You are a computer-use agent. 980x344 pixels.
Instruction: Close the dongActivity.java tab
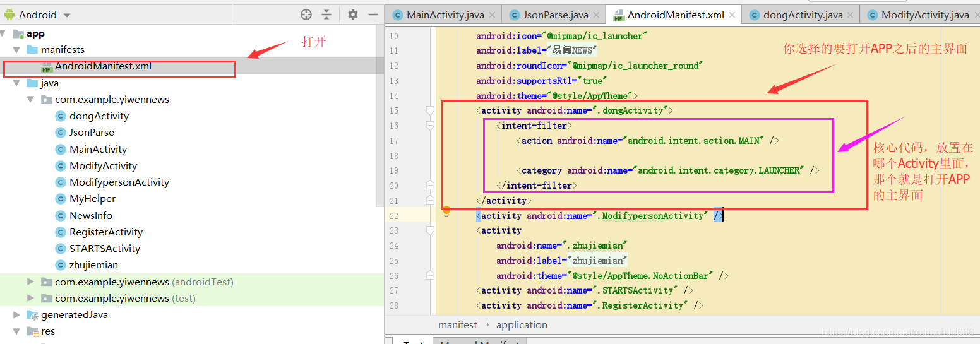(851, 15)
